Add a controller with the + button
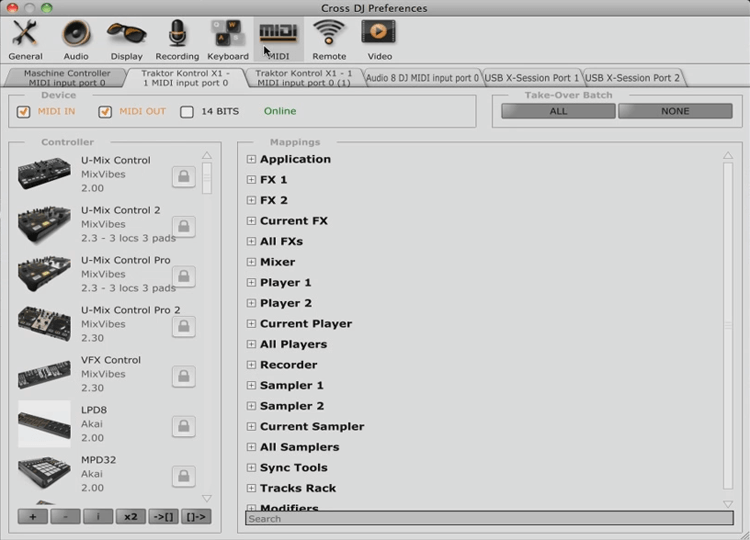750x540 pixels. click(x=33, y=517)
